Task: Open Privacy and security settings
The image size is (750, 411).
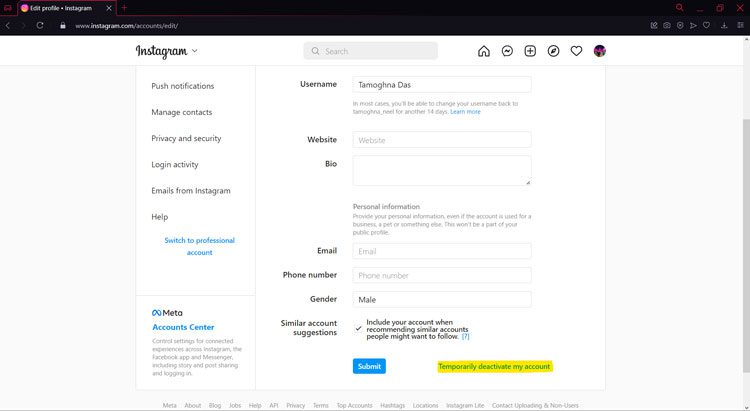Action: point(186,138)
